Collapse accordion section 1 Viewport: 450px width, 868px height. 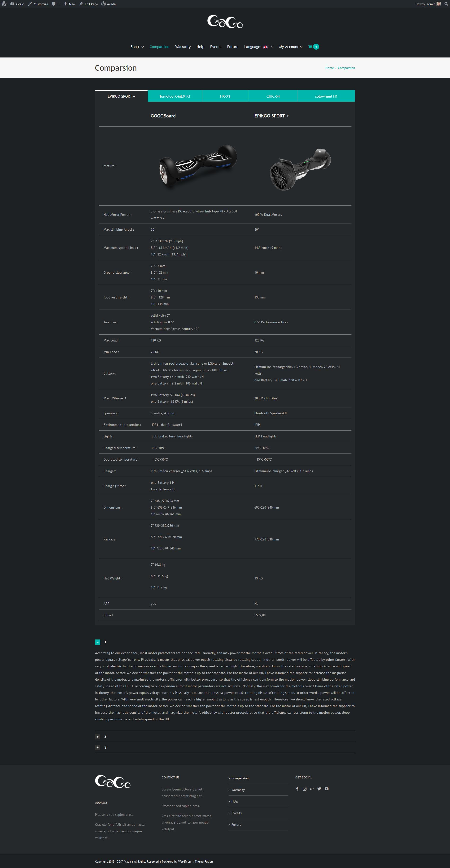pos(98,642)
